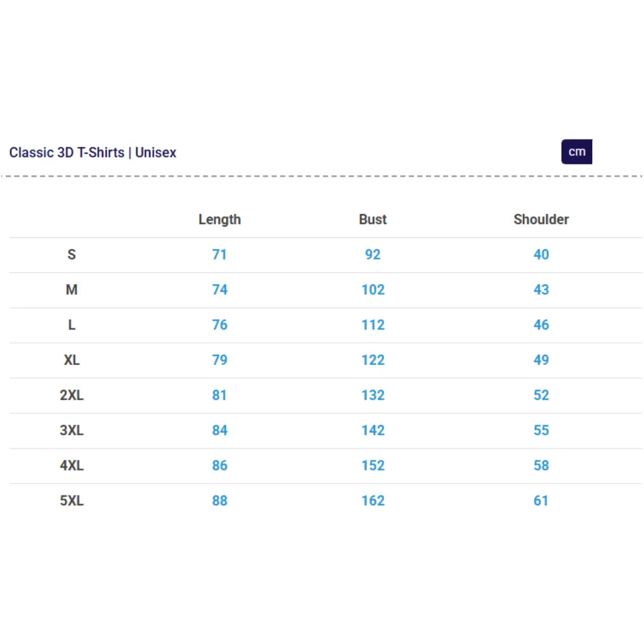Choose the L size row label
Screen dimensions: 644x644
coord(72,325)
